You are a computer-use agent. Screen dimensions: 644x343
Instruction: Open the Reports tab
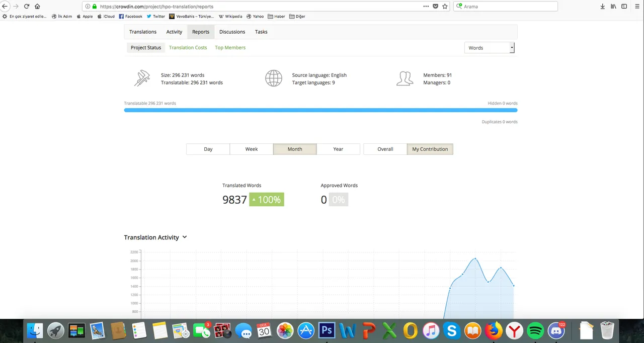click(201, 32)
